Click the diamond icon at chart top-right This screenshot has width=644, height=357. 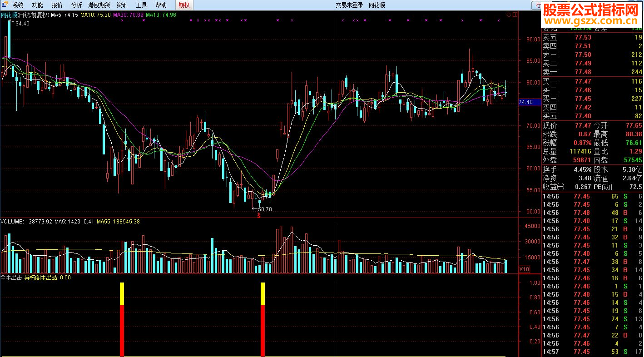tap(509, 15)
